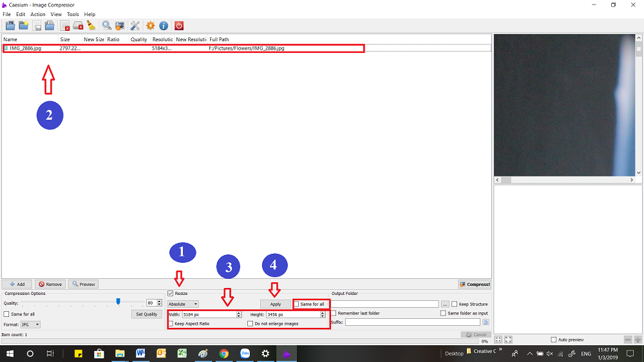Viewport: 644px width, 362px height.
Task: Click the zoom out minus icon
Action: click(x=627, y=339)
